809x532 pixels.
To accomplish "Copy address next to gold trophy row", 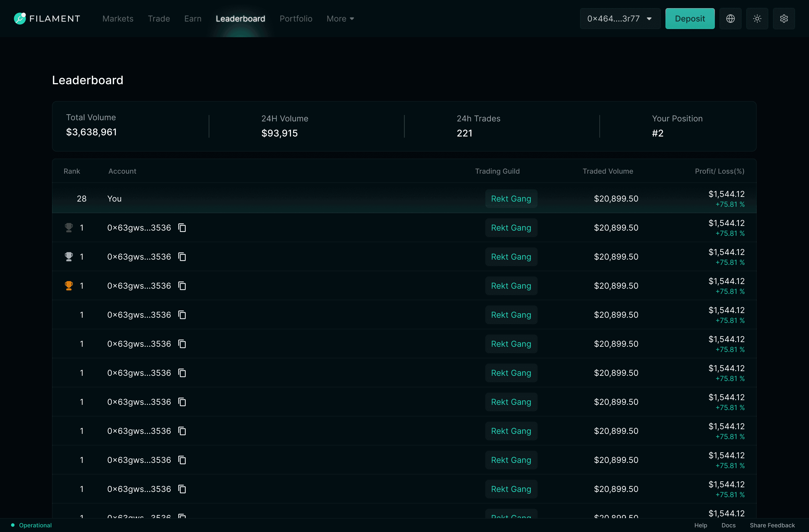I will (x=182, y=286).
